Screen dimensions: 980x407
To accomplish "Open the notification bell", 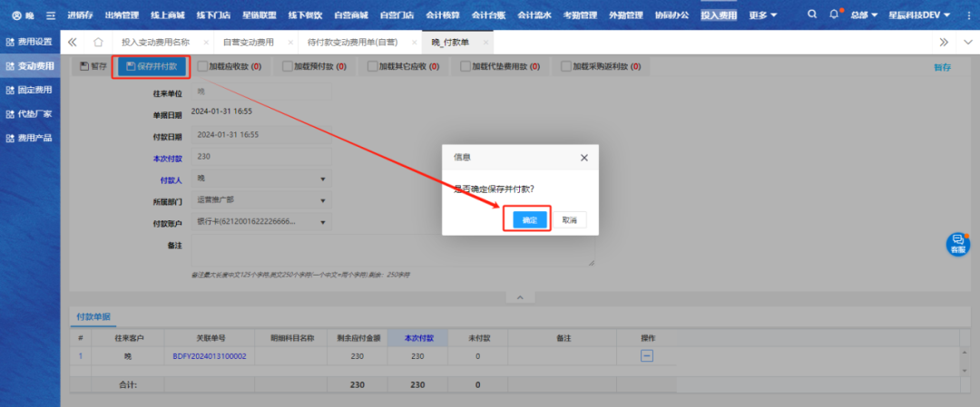I will pos(835,15).
